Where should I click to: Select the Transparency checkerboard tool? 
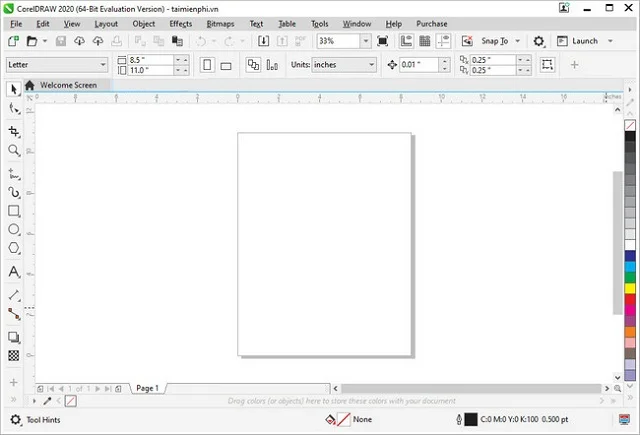coord(14,355)
